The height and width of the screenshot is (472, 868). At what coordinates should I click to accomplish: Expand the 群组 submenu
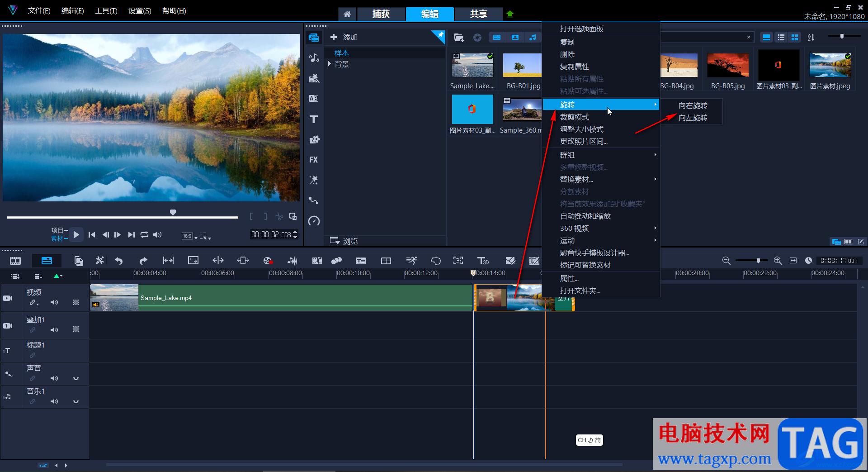[x=601, y=155]
